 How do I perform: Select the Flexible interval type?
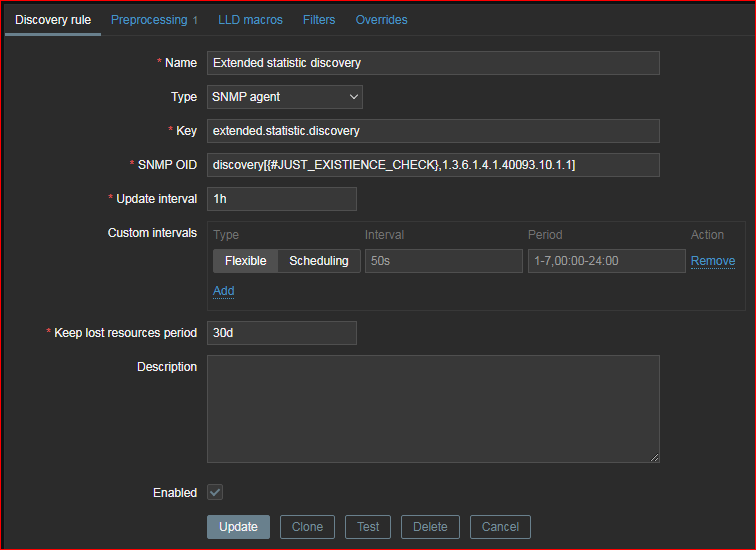coord(245,261)
